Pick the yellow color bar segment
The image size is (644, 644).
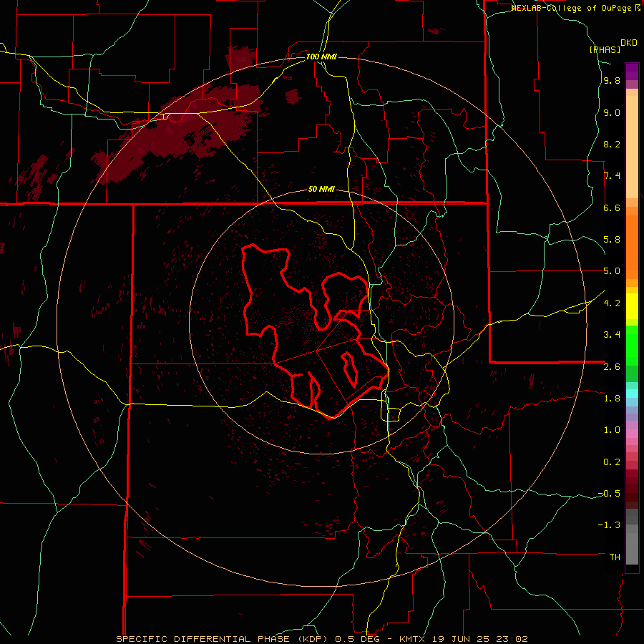[632, 306]
